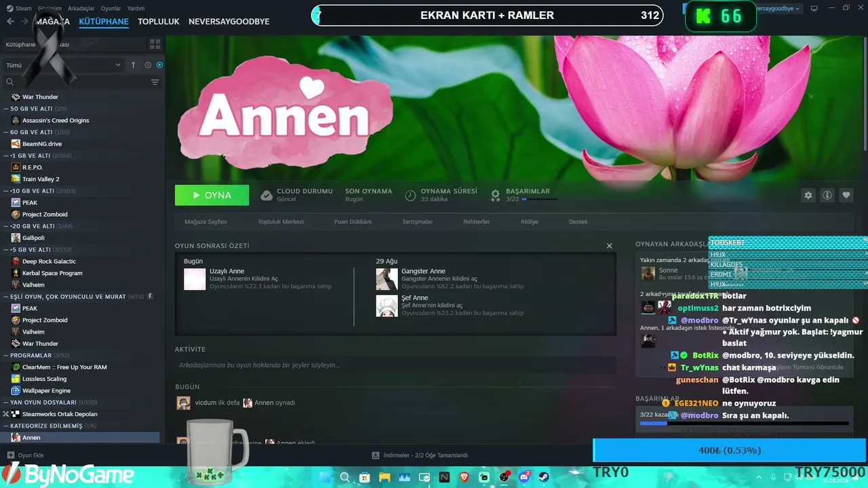The image size is (868, 488).
Task: Select Deep Rock Galactic in library list
Action: [49, 262]
